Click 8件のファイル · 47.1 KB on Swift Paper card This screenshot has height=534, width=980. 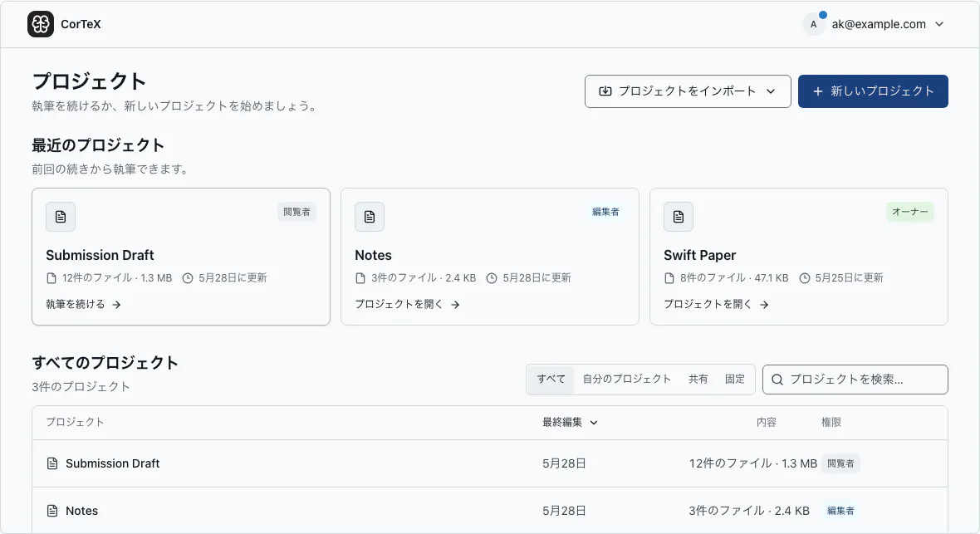coord(733,277)
